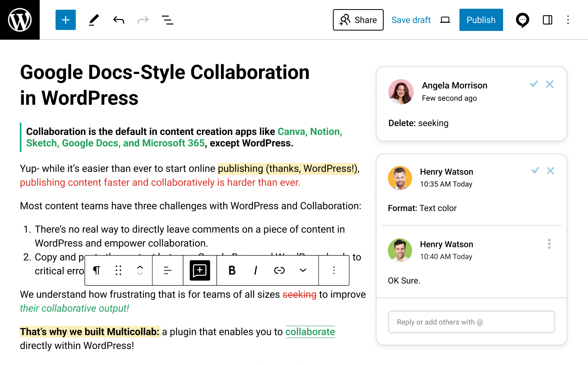Toggle italic formatting

(x=256, y=271)
